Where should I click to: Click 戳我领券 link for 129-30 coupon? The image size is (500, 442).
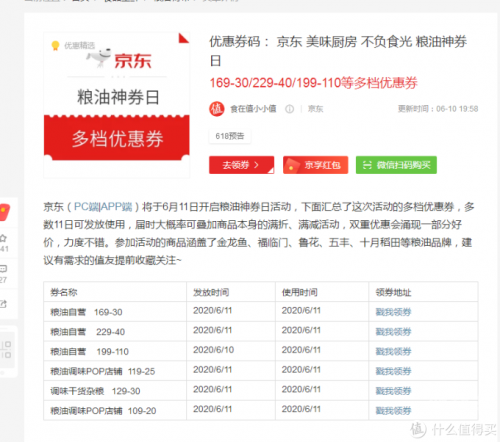tap(393, 391)
